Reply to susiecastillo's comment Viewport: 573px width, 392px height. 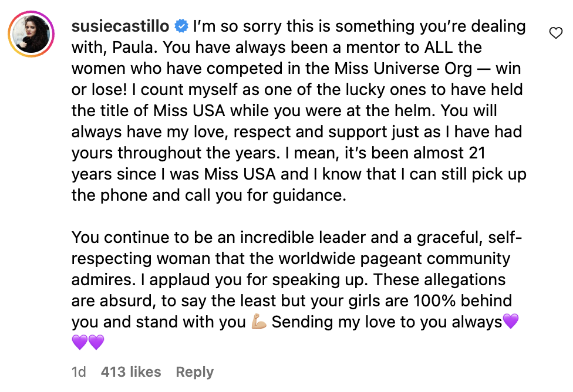point(195,372)
